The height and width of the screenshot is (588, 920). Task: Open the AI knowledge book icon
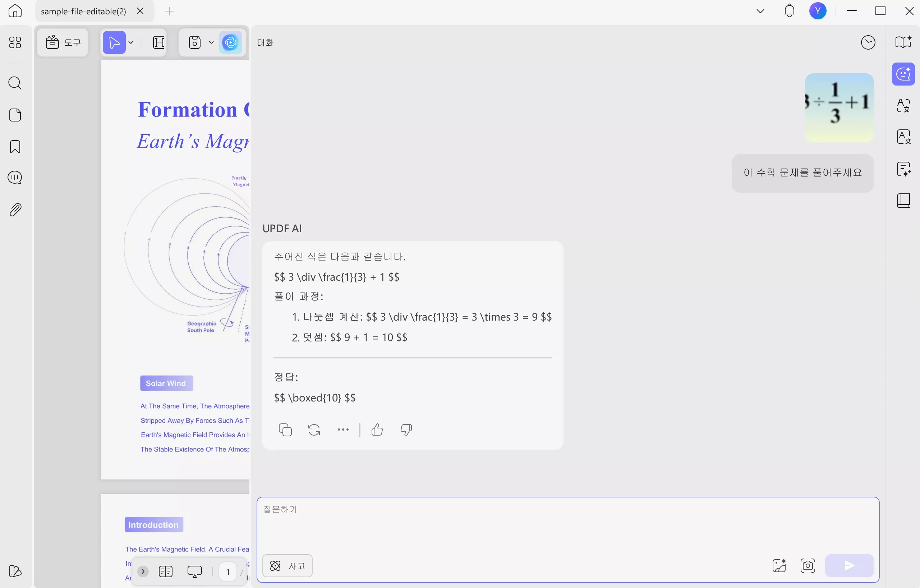903,42
